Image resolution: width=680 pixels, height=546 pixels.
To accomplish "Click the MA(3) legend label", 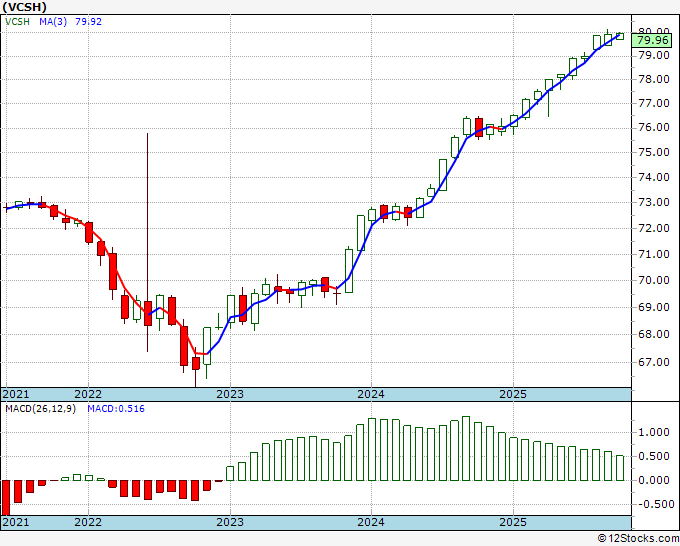I will (x=53, y=21).
